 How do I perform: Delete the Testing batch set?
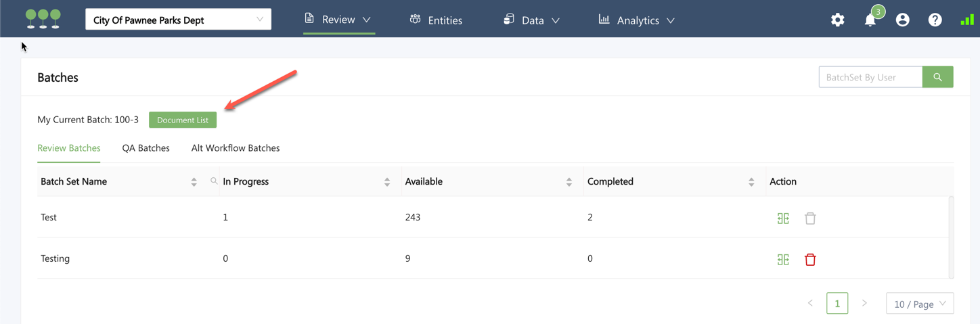pyautogui.click(x=810, y=260)
